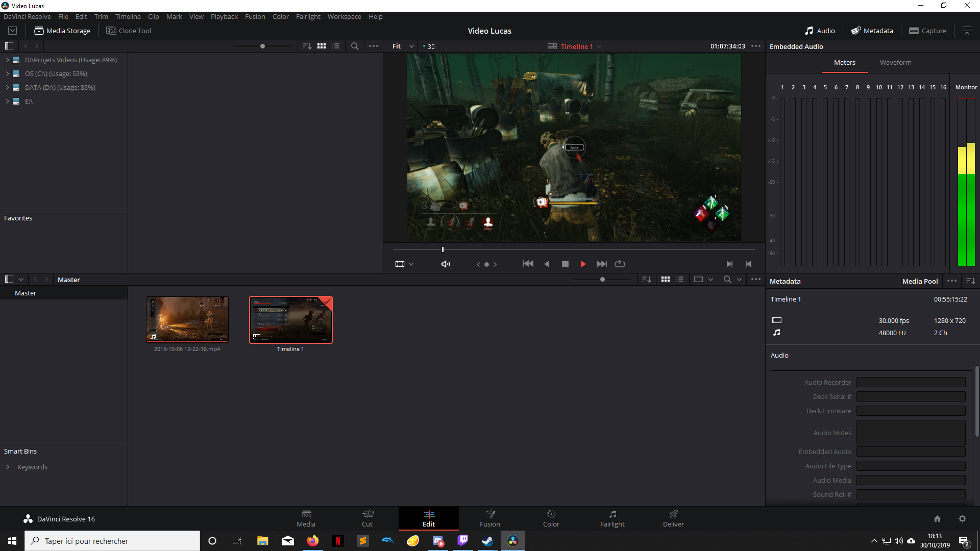Click the stop playback button

pos(565,264)
